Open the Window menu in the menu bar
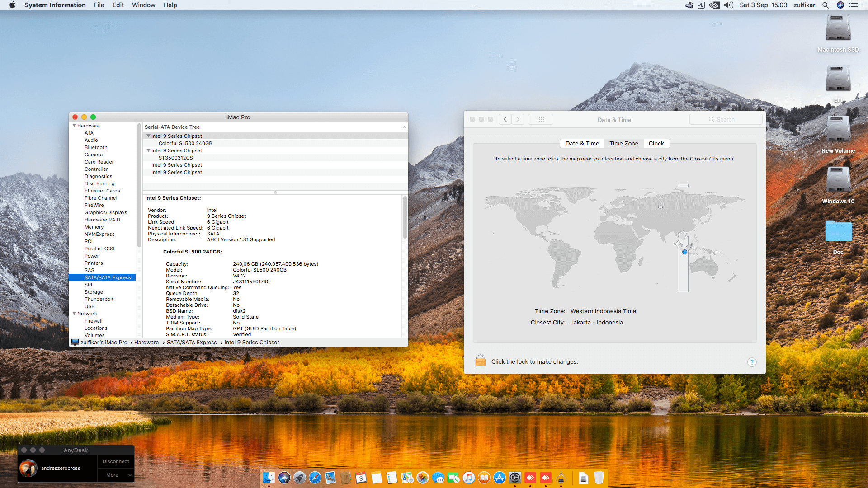 pos(143,5)
